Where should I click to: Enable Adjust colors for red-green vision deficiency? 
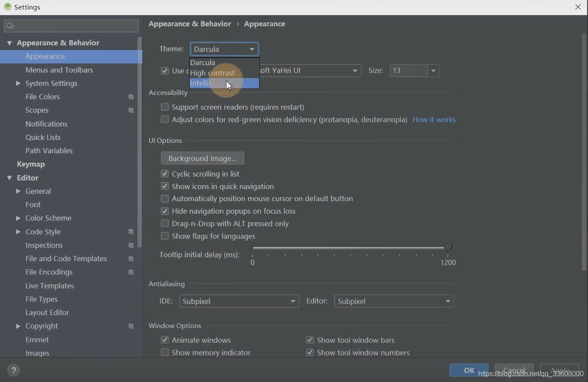pyautogui.click(x=165, y=119)
